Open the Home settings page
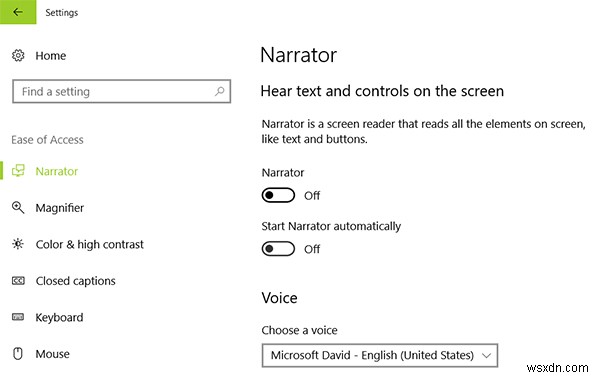 coord(51,56)
